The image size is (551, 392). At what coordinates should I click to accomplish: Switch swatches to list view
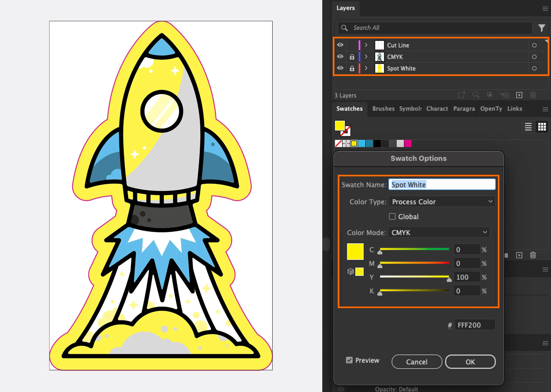point(528,127)
